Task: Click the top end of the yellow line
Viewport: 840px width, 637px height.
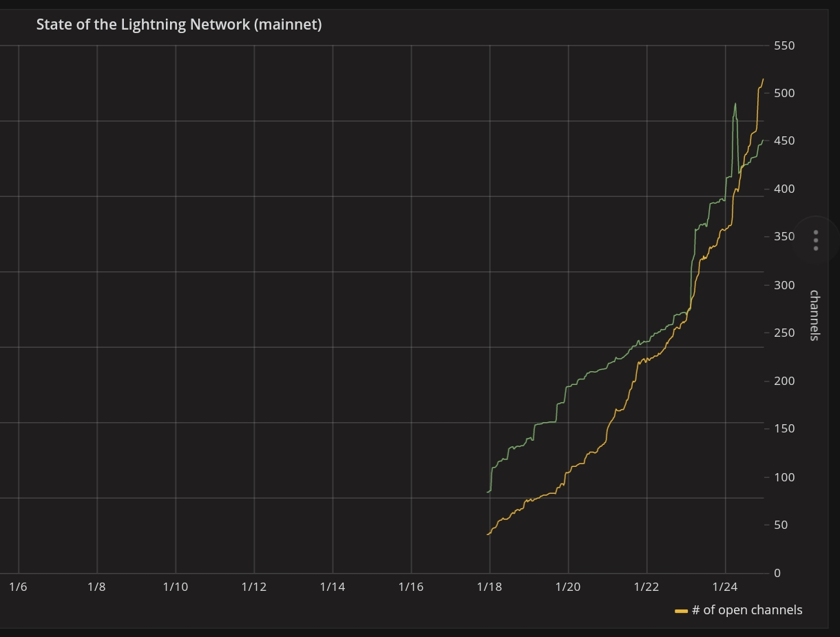Action: click(763, 80)
